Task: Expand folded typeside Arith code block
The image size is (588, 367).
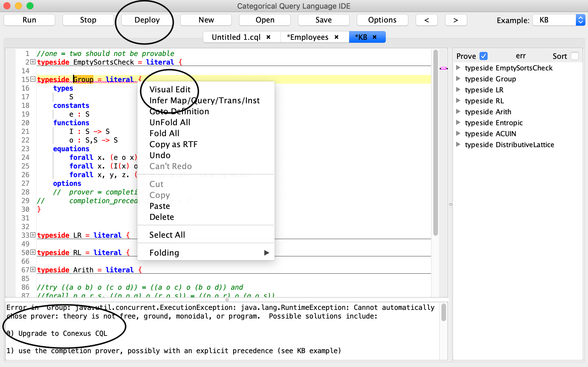Action: tap(33, 269)
